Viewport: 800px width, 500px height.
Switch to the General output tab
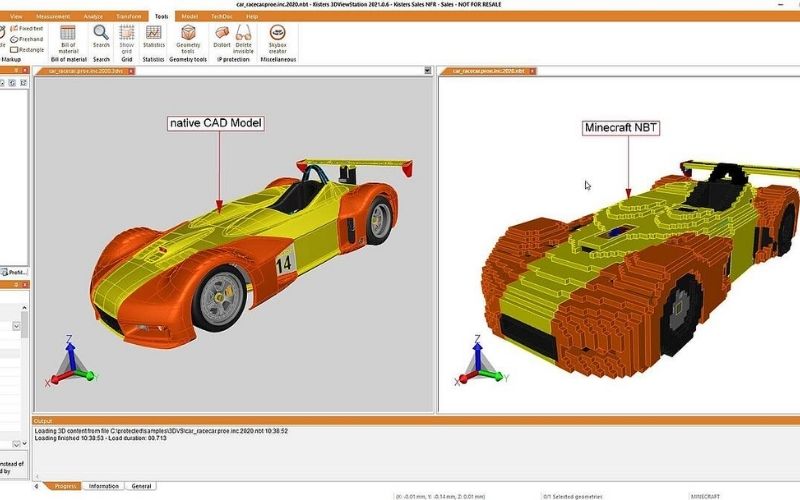141,486
